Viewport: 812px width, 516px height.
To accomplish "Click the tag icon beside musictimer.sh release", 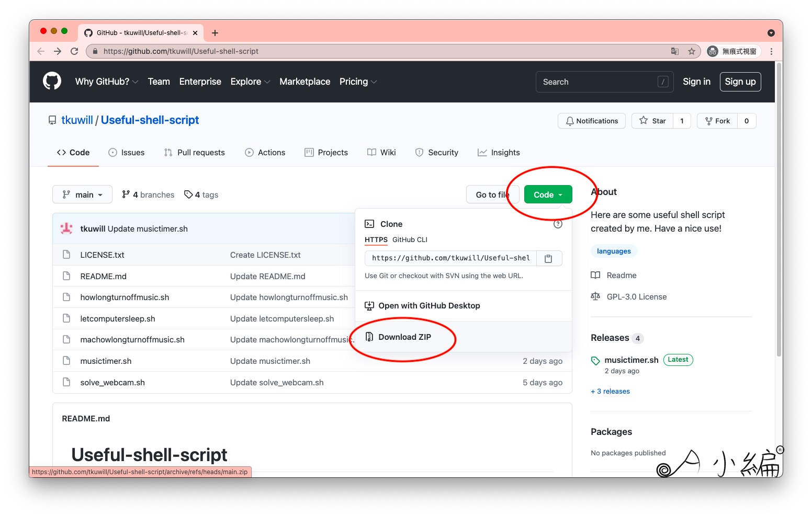I will (x=595, y=360).
